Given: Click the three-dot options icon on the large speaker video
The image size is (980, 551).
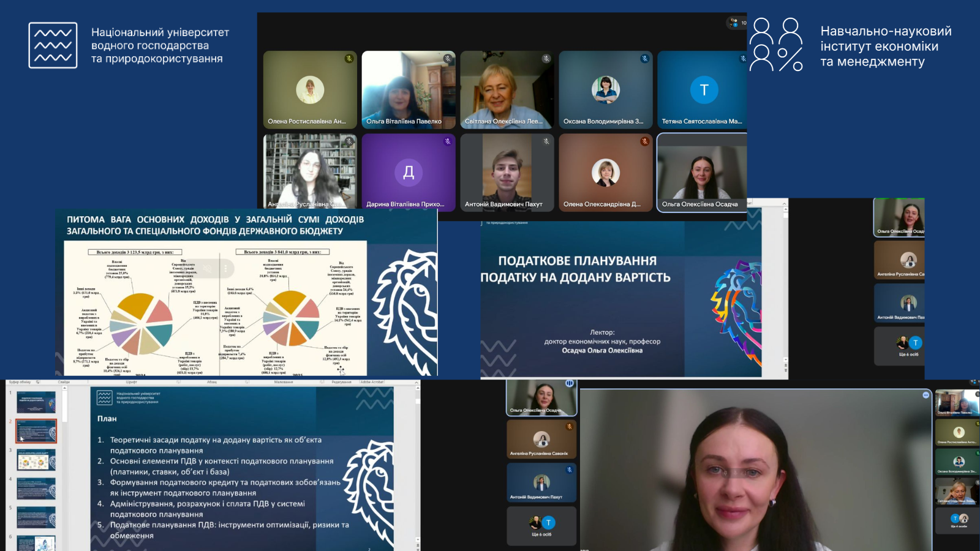Looking at the screenshot, I should [925, 395].
